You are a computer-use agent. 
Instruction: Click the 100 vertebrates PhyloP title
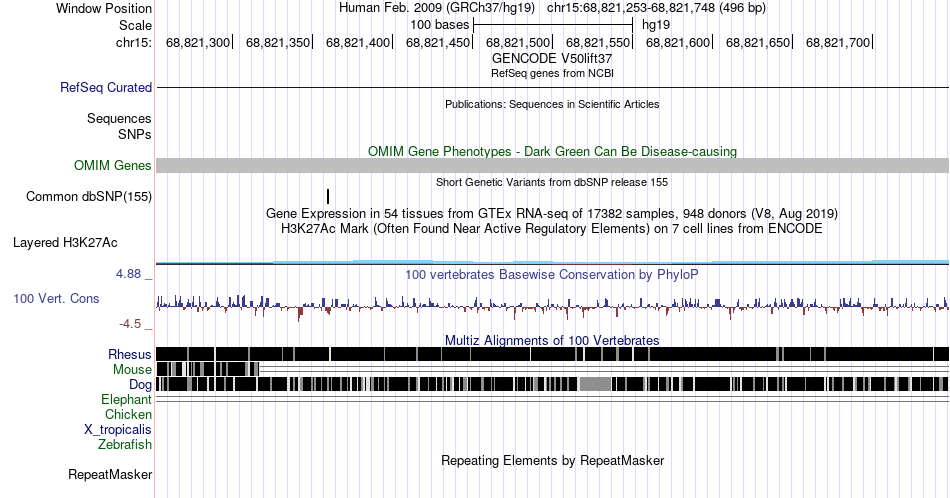coord(552,274)
